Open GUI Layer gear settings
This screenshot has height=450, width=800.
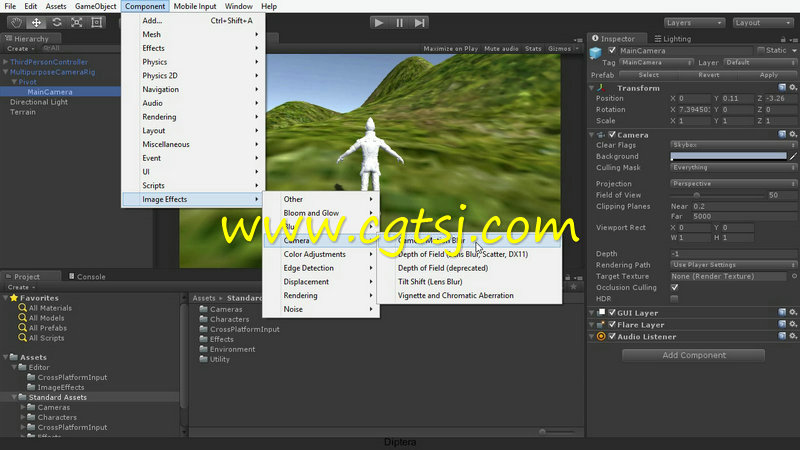[x=793, y=312]
